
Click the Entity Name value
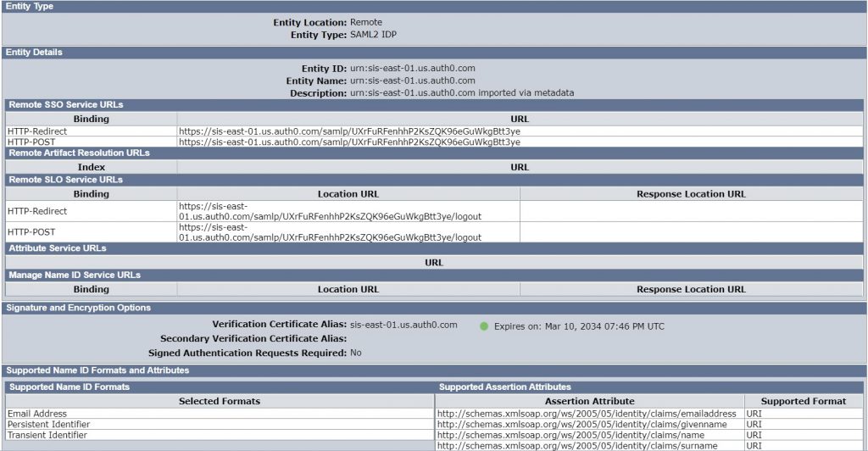click(x=413, y=81)
